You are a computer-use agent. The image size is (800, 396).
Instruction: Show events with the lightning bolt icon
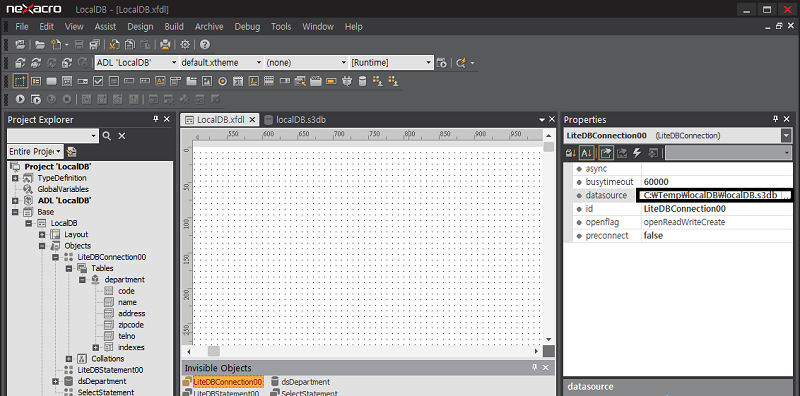point(637,152)
